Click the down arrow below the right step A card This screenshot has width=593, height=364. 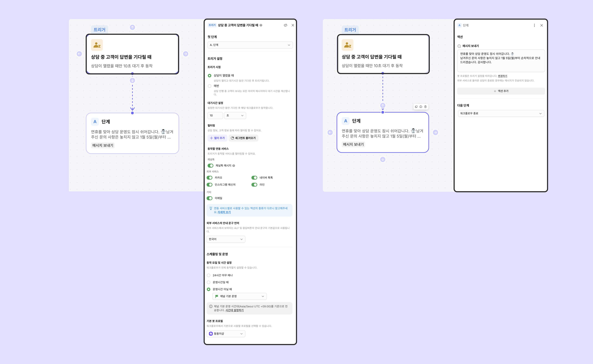(383, 159)
